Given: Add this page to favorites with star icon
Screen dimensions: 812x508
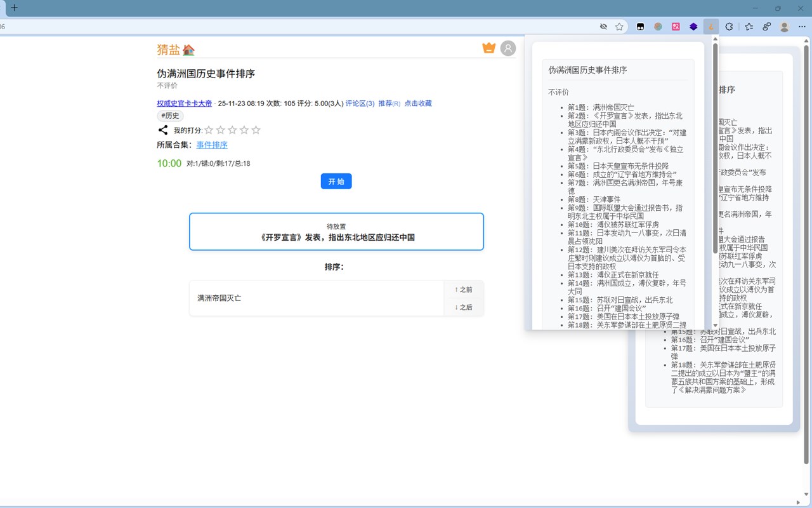Looking at the screenshot, I should click(619, 27).
